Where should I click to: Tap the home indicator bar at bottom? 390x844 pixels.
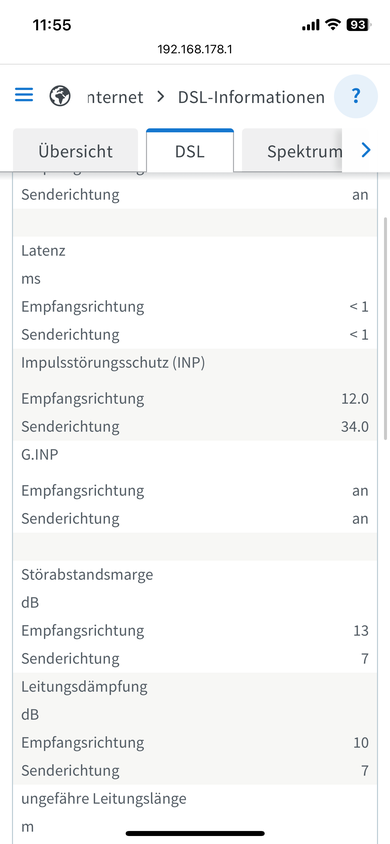pos(195,833)
